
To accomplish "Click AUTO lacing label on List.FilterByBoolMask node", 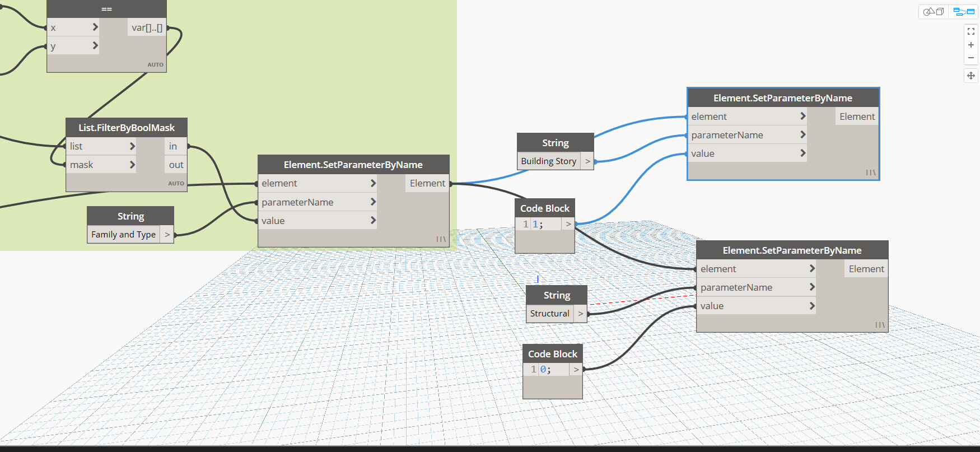I will [176, 184].
